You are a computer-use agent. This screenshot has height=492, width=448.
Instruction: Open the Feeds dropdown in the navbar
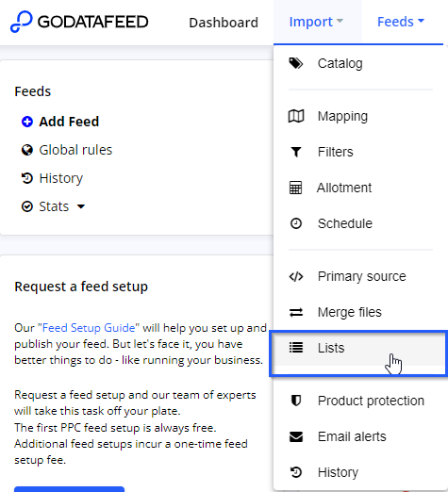pos(401,22)
